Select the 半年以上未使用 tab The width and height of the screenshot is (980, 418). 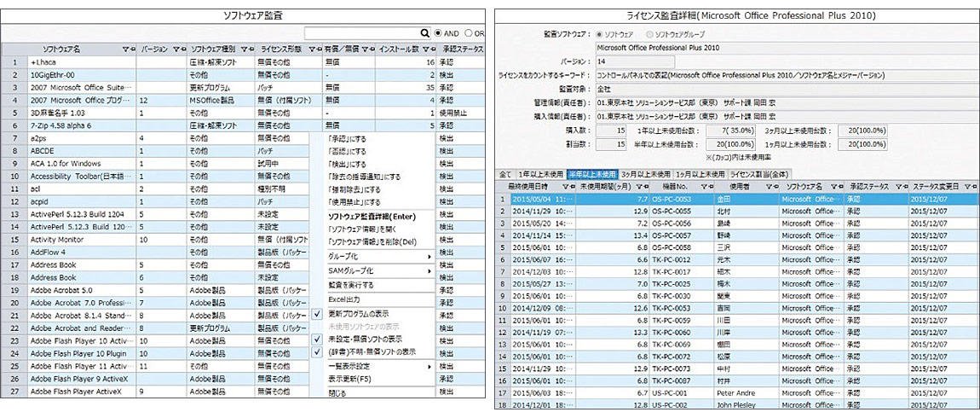coord(593,174)
